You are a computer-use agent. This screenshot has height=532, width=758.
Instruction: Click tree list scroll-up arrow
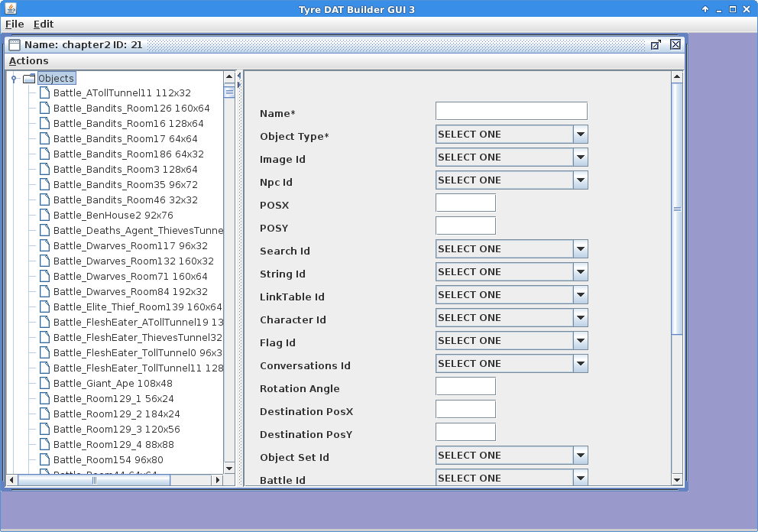coord(229,77)
